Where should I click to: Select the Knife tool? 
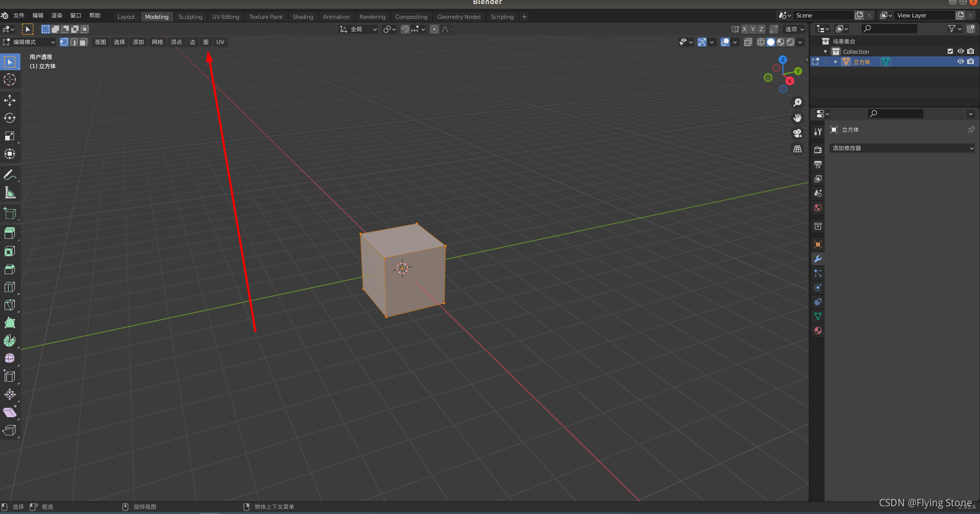click(x=10, y=305)
